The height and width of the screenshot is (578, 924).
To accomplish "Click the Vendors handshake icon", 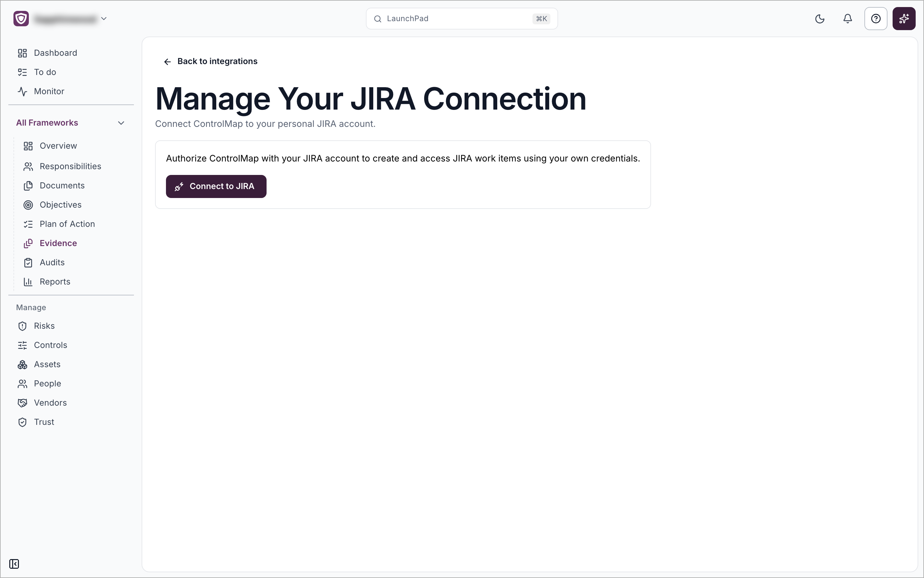I will [22, 403].
